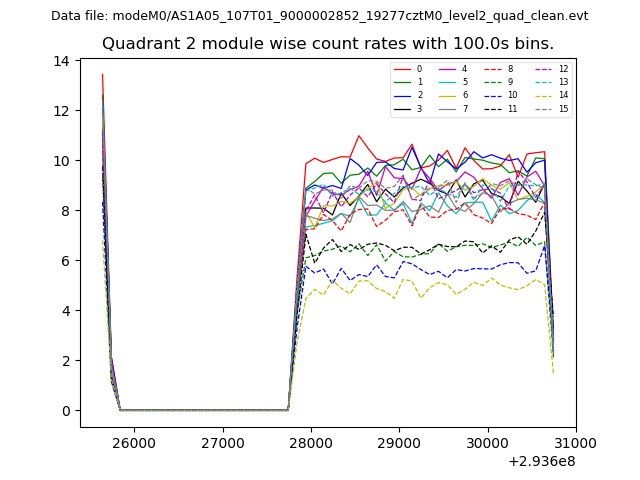Click the data file name text at top
This screenshot has height=480, width=640.
tap(320, 16)
